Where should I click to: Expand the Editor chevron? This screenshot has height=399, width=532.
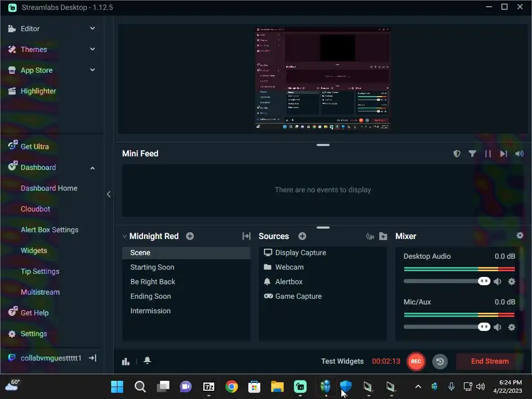[x=92, y=29]
